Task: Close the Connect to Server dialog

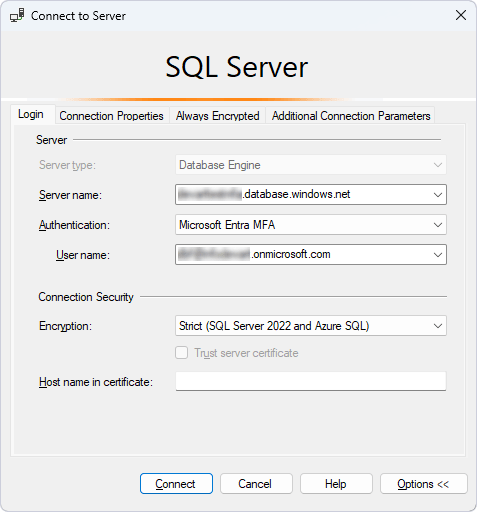Action: [461, 15]
